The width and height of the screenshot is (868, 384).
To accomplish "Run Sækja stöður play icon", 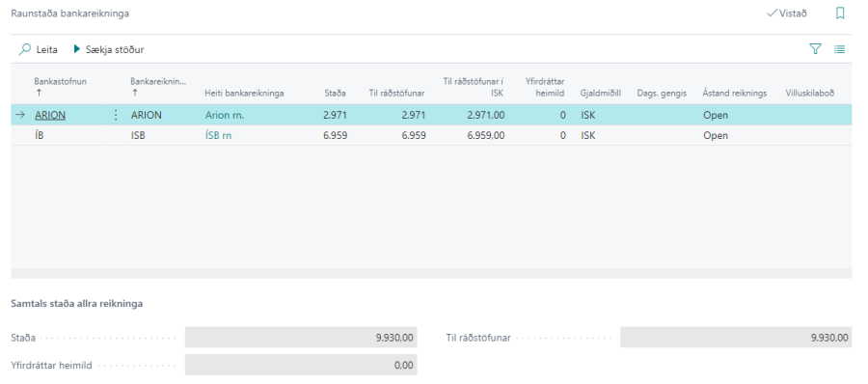I will pos(77,49).
